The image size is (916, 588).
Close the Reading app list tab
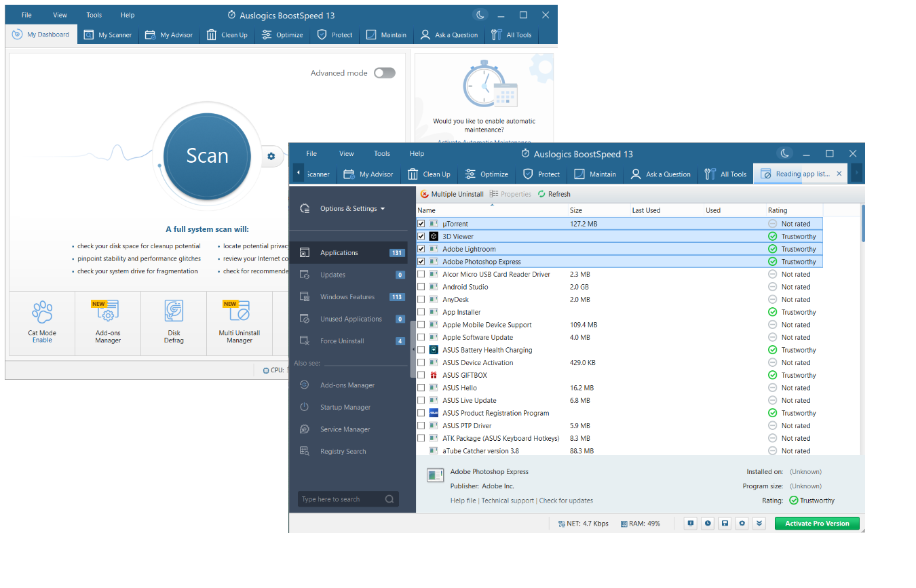tap(839, 174)
